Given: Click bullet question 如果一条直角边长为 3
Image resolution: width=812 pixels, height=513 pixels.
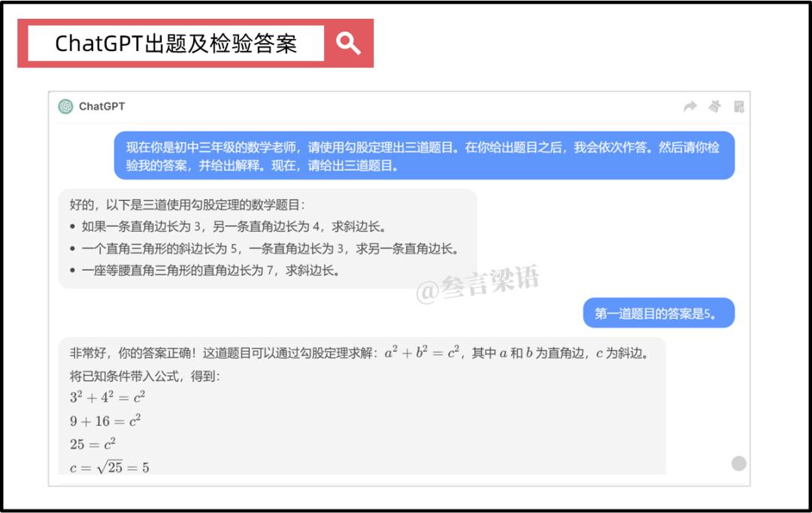Looking at the screenshot, I should point(233,226).
